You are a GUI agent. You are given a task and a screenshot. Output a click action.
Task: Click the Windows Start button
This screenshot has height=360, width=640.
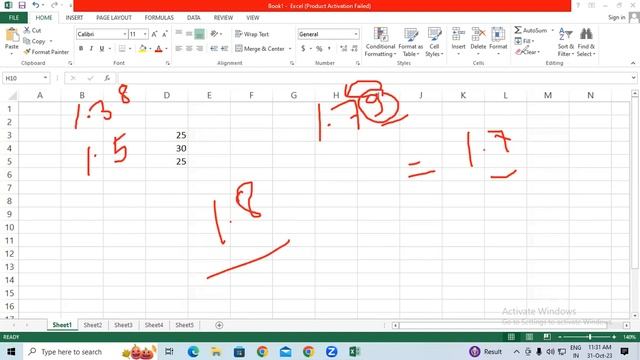click(x=11, y=351)
